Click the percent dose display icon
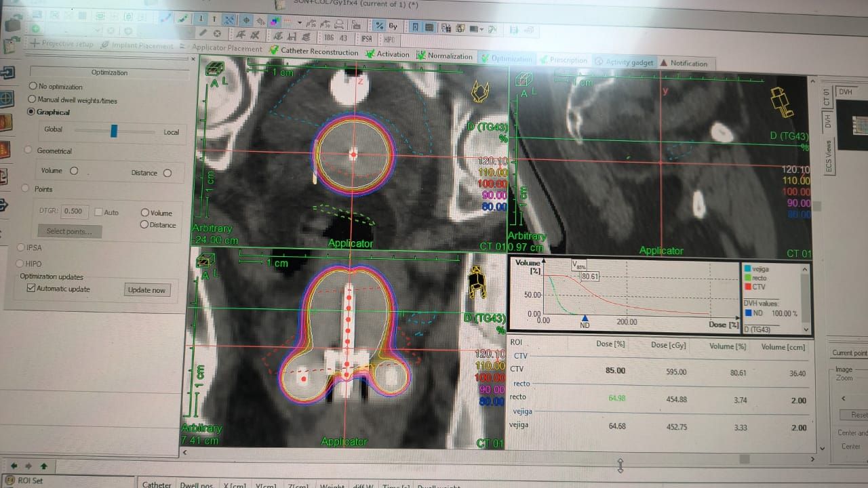This screenshot has width=868, height=488. 380,26
